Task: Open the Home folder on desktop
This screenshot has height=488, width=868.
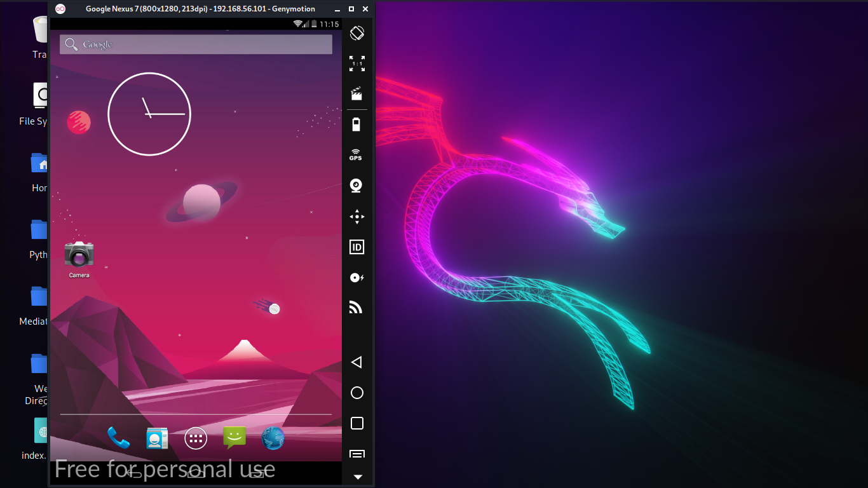Action: (x=40, y=172)
